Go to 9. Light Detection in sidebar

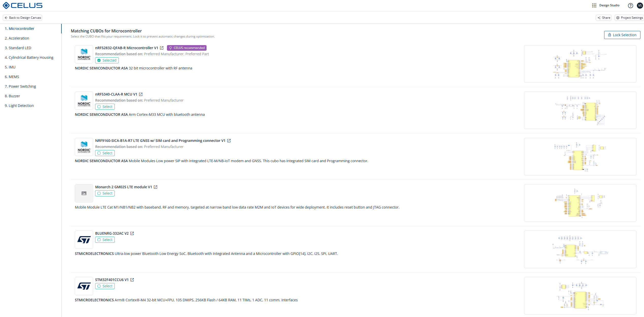(x=31, y=106)
